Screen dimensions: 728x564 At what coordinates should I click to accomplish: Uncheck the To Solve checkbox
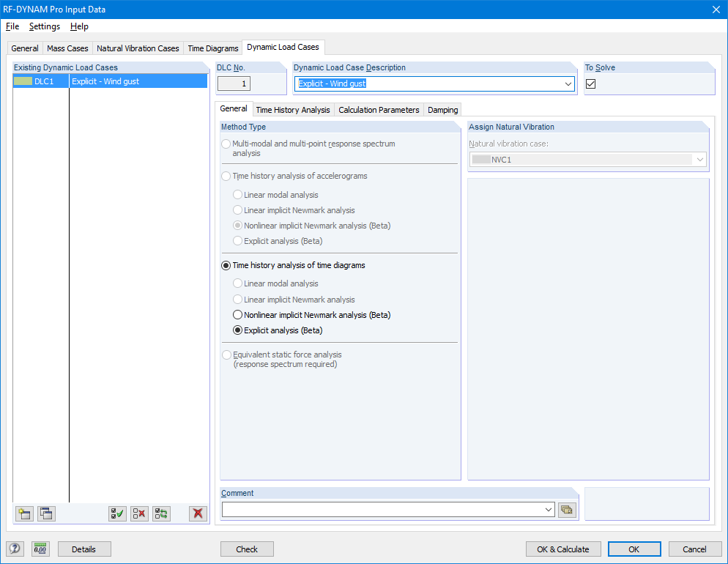click(590, 83)
